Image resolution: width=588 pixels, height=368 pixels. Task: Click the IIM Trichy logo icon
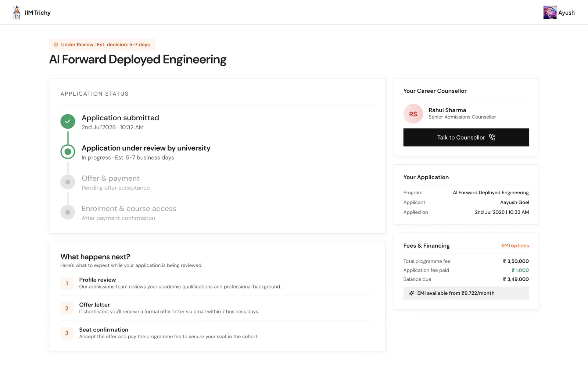coord(17,12)
